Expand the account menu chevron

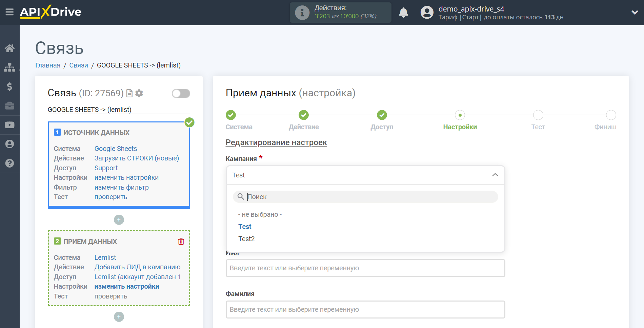click(635, 13)
